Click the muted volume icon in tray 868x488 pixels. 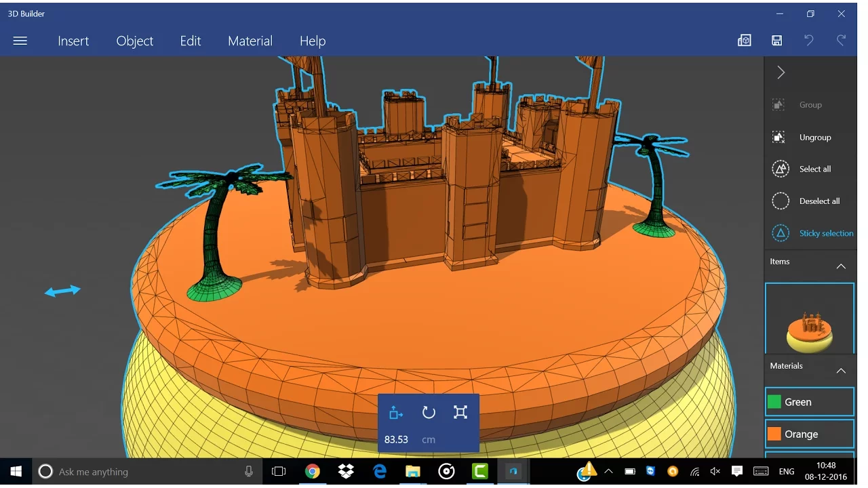click(715, 472)
